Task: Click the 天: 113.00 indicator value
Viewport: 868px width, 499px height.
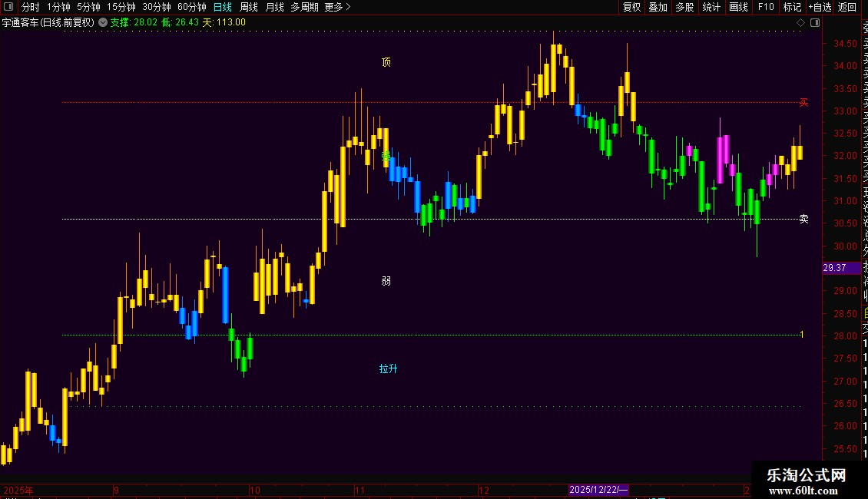Action: click(224, 23)
